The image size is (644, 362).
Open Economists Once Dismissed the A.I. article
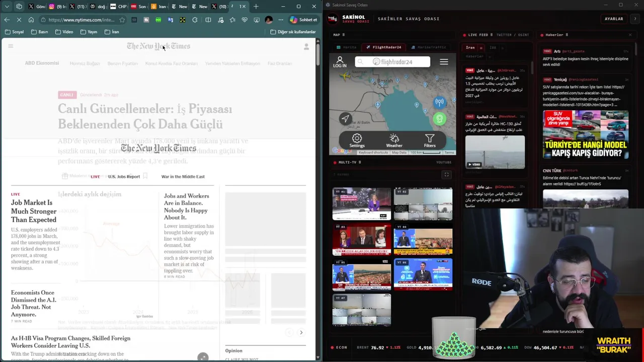(34, 303)
